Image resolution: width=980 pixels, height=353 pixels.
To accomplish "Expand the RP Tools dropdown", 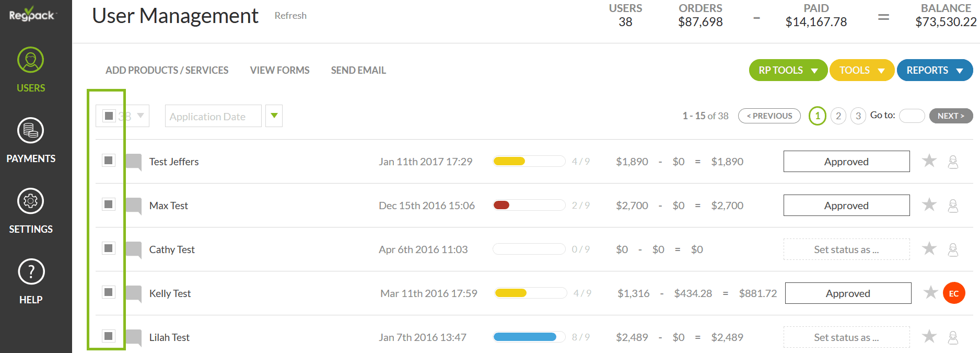I will pyautogui.click(x=788, y=70).
